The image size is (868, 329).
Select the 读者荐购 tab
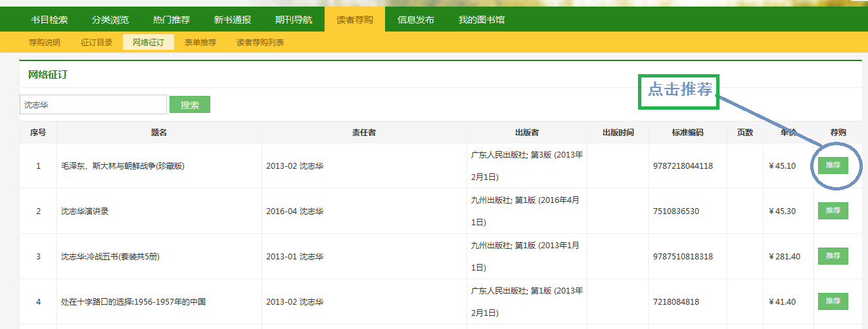[355, 20]
